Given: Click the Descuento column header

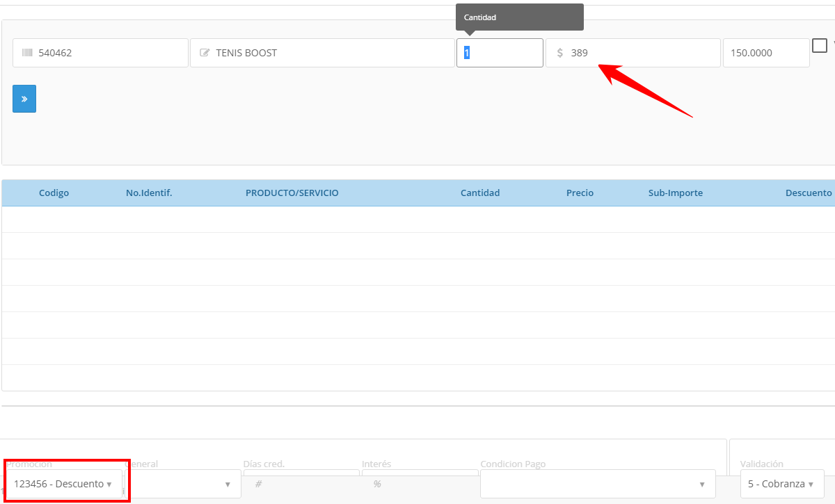Looking at the screenshot, I should 809,193.
